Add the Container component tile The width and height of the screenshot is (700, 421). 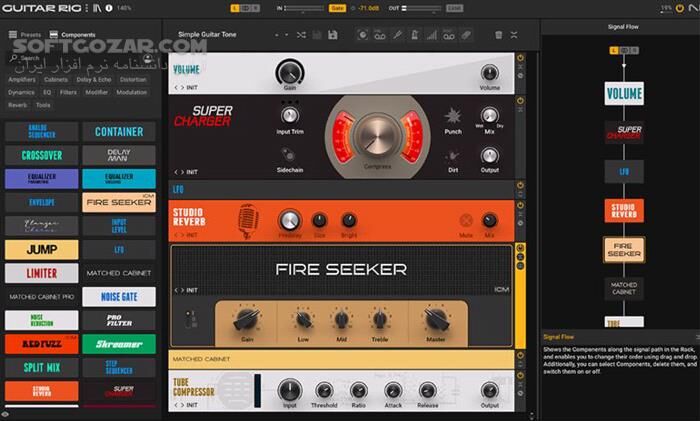coord(119,132)
